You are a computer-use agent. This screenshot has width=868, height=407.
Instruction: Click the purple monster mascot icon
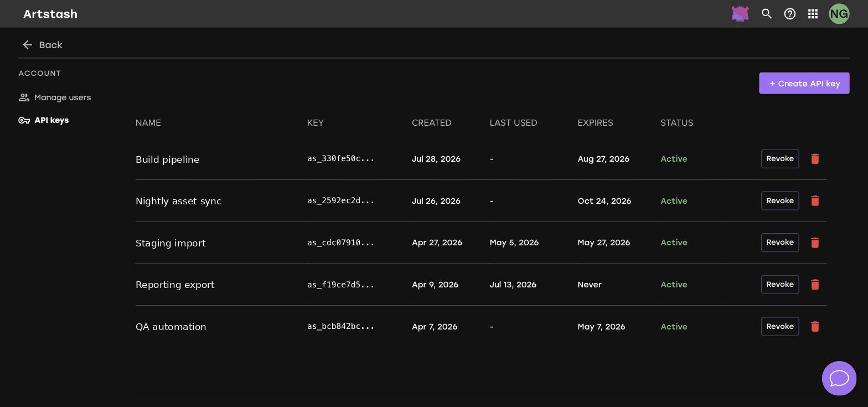click(x=740, y=14)
